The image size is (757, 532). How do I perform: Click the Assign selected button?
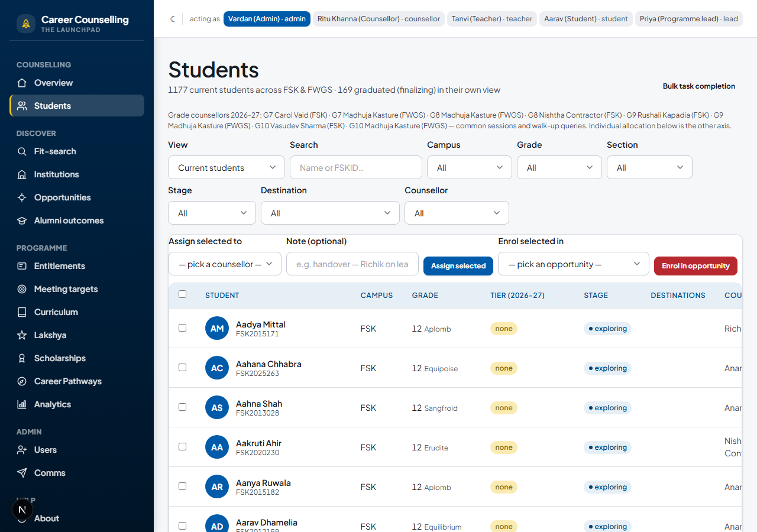(x=458, y=266)
